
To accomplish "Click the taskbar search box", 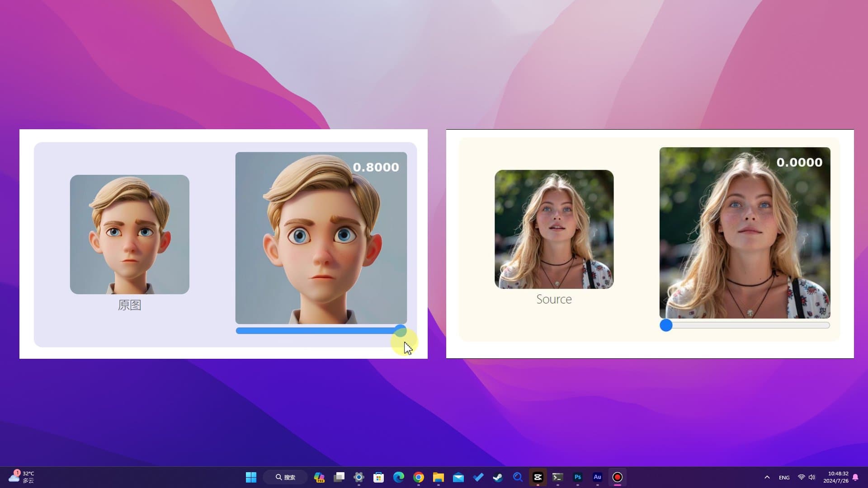I will [x=285, y=477].
